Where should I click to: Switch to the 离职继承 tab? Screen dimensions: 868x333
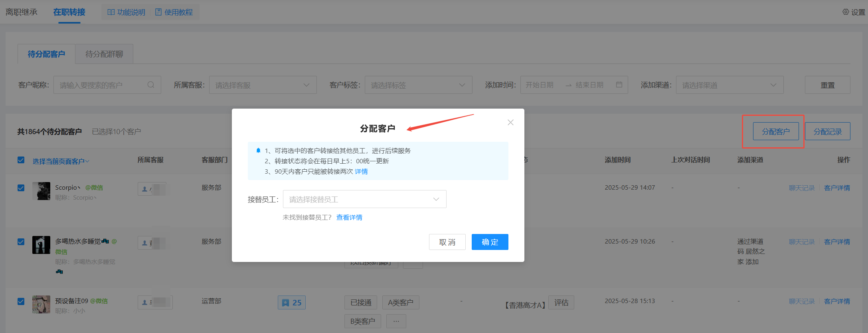point(22,12)
